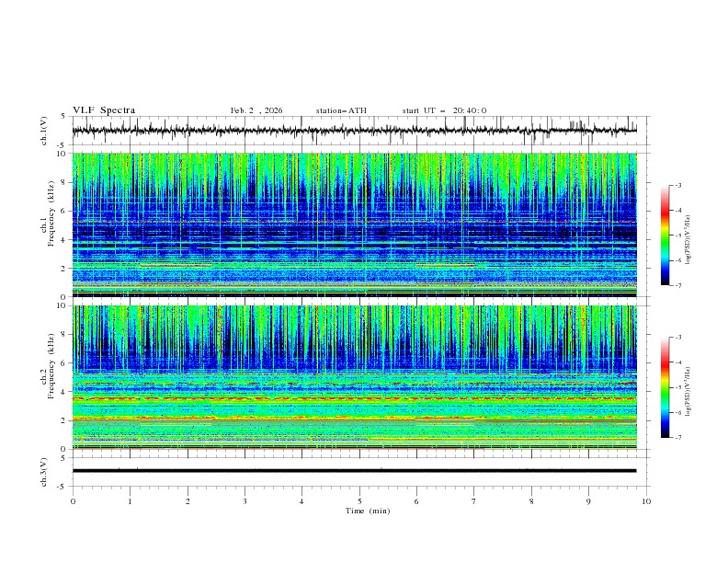Click the lower color scale bar for ch.2
The height and width of the screenshot is (563, 728).
click(665, 387)
